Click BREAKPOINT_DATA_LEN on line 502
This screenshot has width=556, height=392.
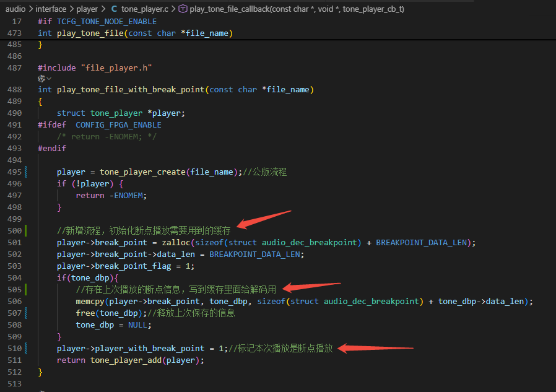tap(254, 255)
